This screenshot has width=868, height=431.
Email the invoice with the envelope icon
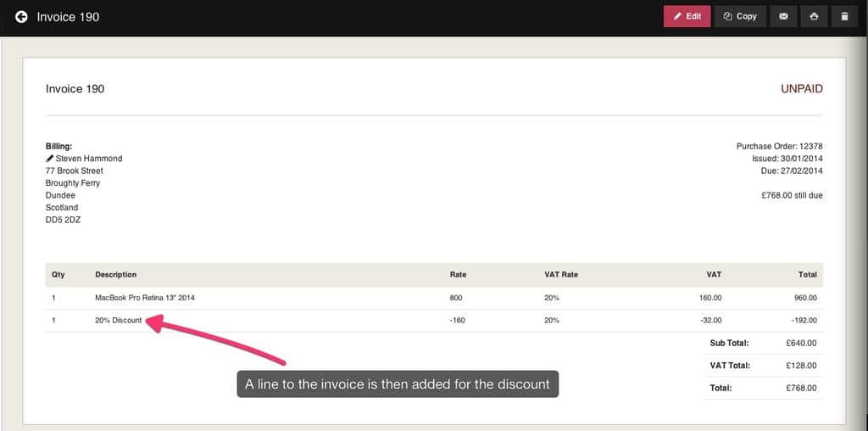783,16
